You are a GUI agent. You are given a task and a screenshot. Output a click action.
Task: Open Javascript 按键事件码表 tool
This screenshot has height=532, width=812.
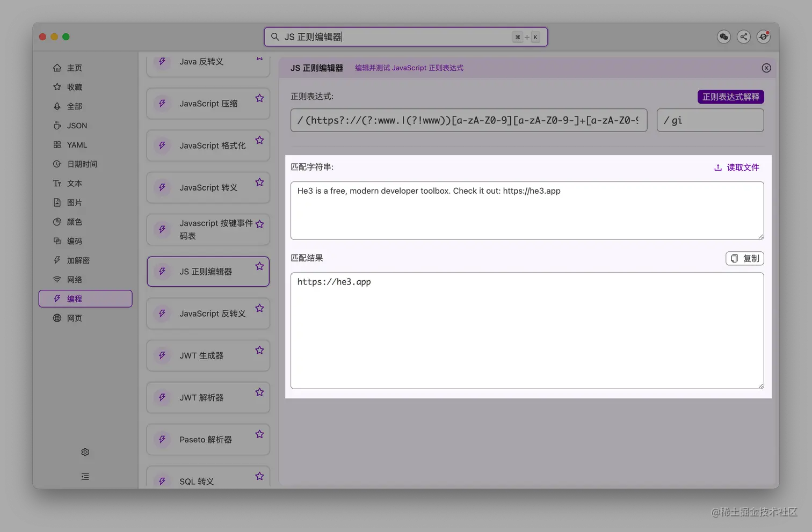(x=208, y=229)
